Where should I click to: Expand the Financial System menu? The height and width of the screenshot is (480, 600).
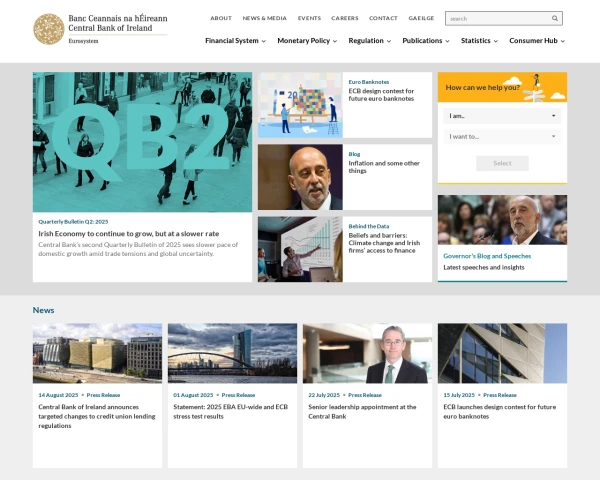click(235, 41)
